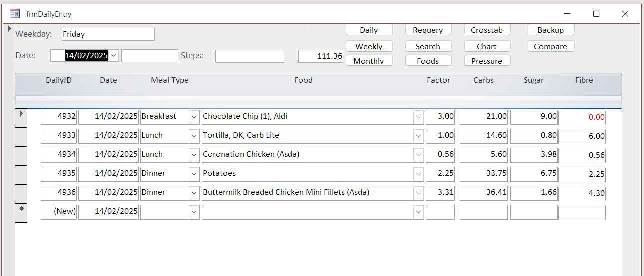Click the new record asterisk row selector
644x276 pixels.
tap(21, 212)
